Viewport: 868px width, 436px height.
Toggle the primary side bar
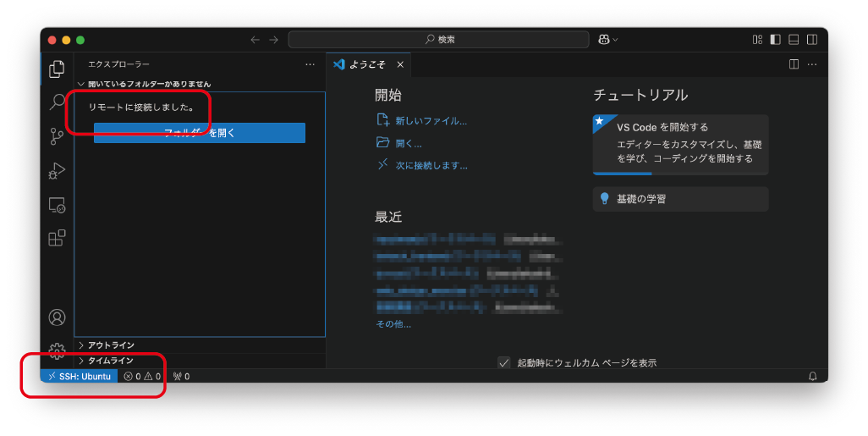[x=776, y=40]
